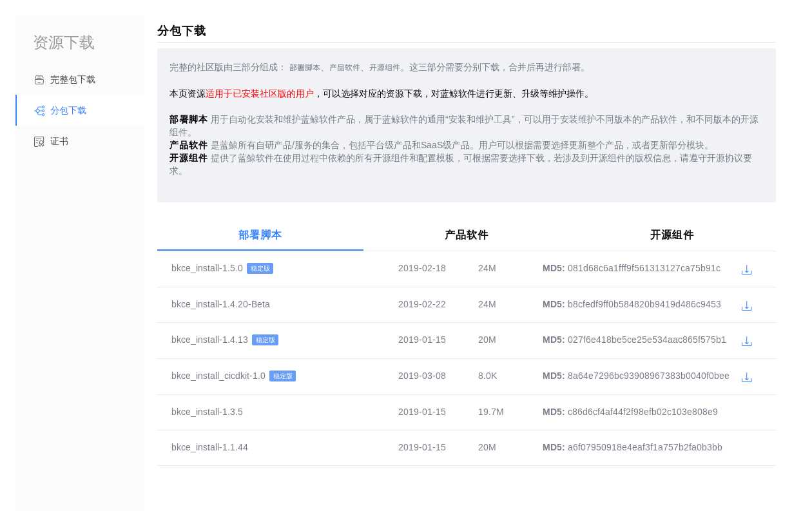812x511 pixels.
Task: Switch to the 产品软件 tab
Action: (x=467, y=235)
